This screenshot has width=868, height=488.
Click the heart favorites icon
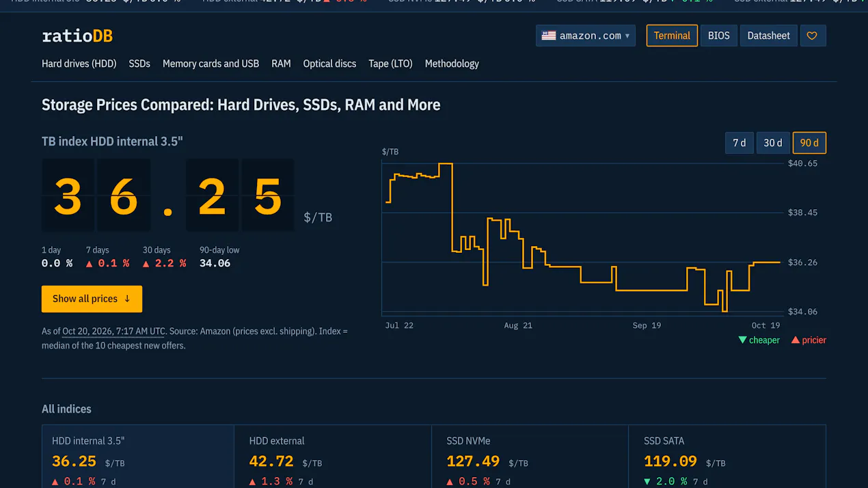(x=812, y=36)
